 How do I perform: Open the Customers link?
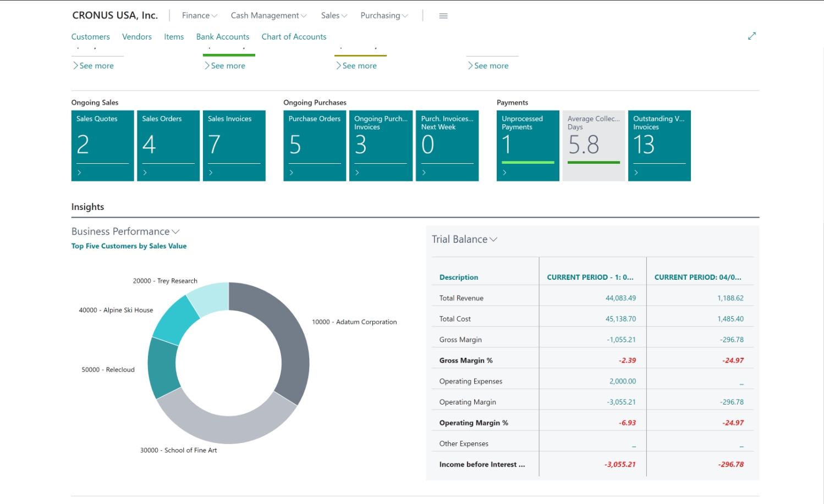(x=91, y=37)
